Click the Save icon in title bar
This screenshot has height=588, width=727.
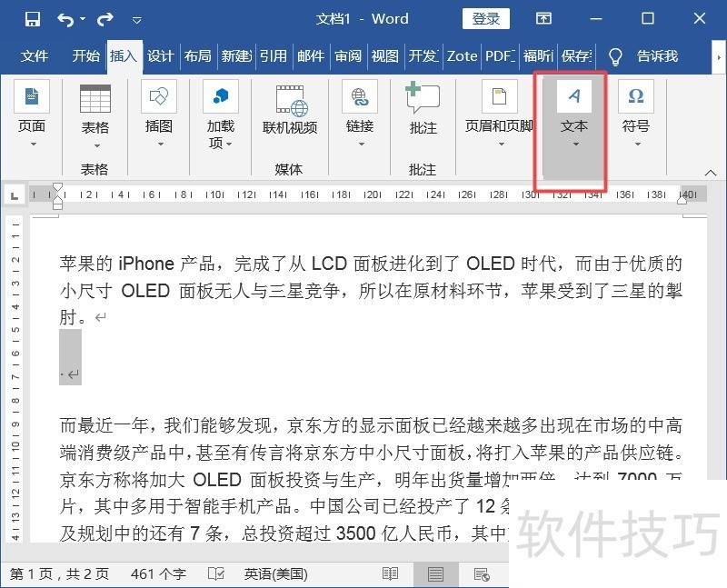[x=33, y=19]
